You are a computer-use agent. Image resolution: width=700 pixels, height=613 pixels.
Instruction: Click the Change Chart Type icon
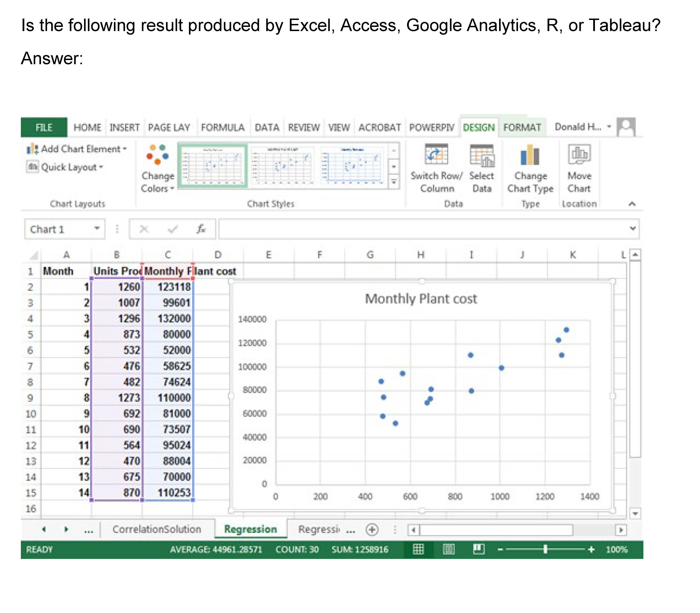click(x=530, y=155)
